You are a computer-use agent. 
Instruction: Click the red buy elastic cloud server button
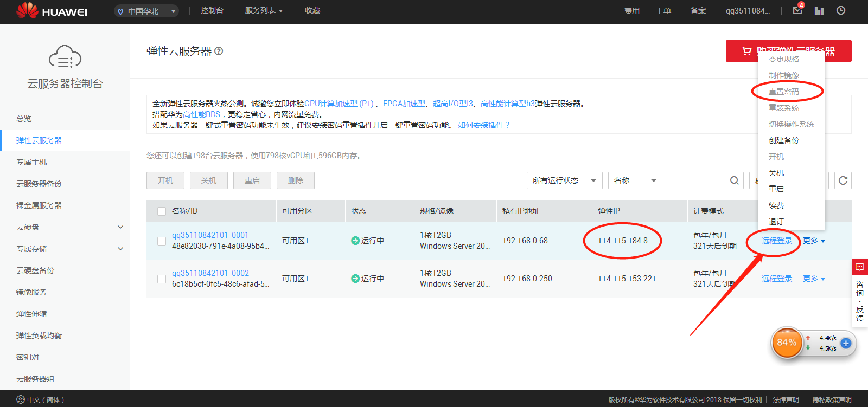789,51
